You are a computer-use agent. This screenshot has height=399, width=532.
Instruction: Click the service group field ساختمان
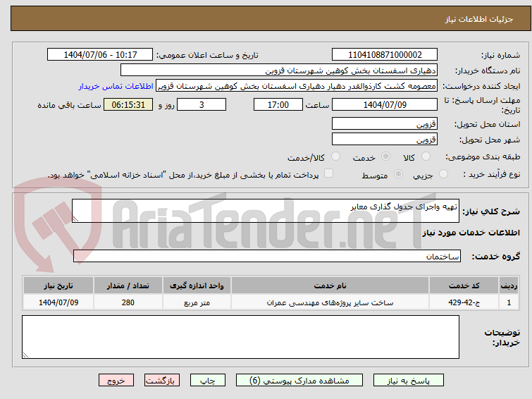267,256
